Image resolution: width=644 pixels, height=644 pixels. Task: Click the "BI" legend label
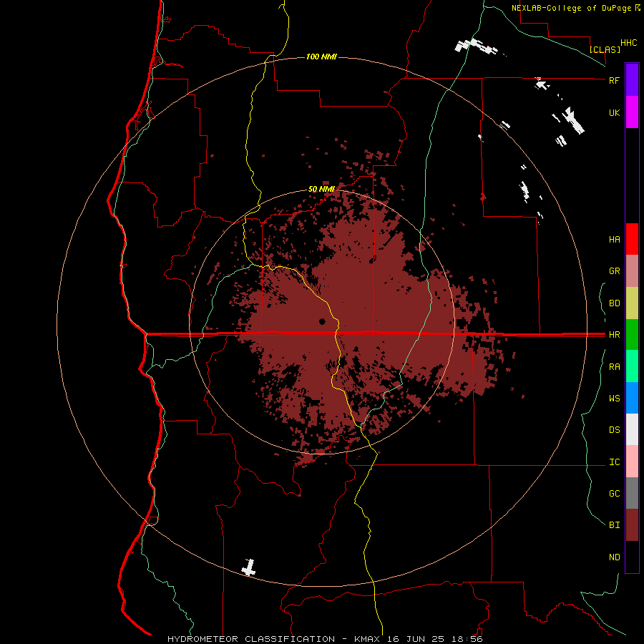pyautogui.click(x=614, y=525)
